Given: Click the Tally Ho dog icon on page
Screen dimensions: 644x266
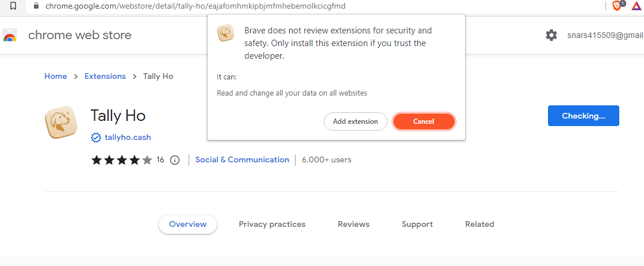Looking at the screenshot, I should pyautogui.click(x=61, y=123).
